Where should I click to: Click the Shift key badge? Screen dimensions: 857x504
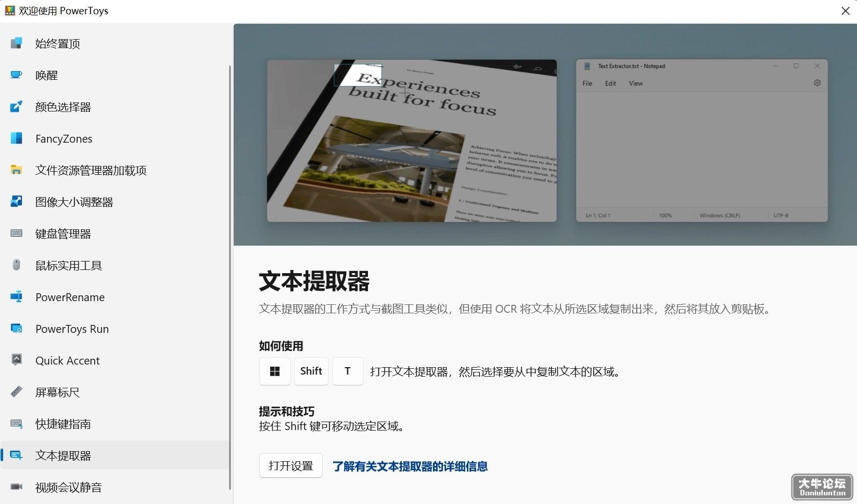pyautogui.click(x=311, y=371)
